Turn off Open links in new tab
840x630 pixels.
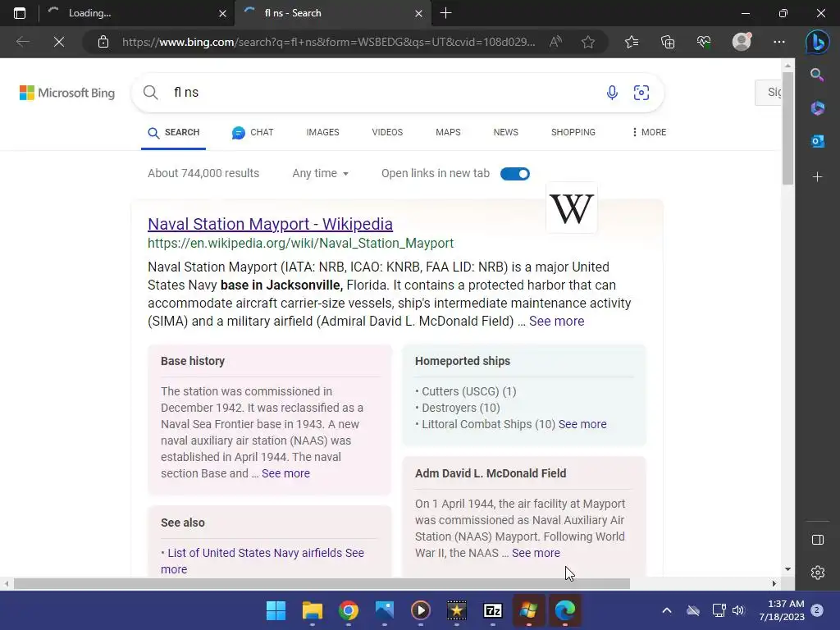point(515,174)
